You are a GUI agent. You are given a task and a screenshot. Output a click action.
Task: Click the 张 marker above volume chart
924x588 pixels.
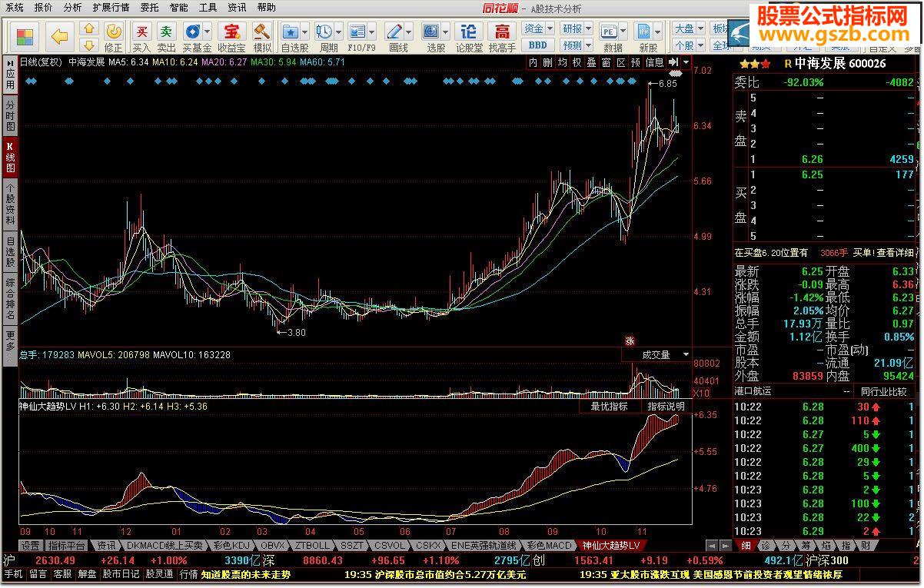[629, 341]
